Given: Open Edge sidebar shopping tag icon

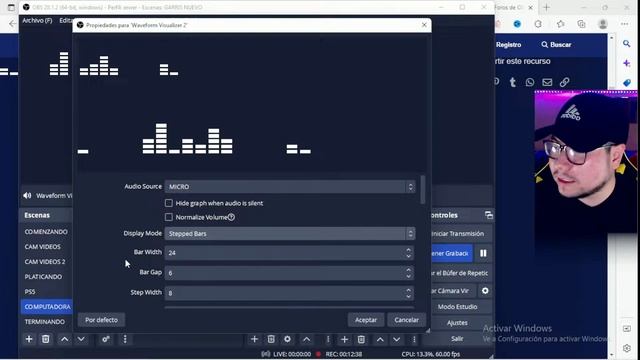Looking at the screenshot, I should 627,83.
